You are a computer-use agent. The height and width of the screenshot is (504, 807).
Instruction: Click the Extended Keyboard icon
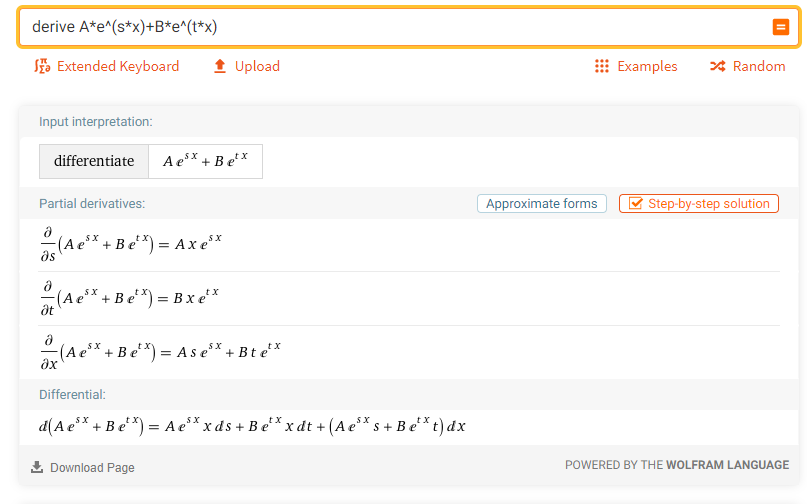click(42, 66)
